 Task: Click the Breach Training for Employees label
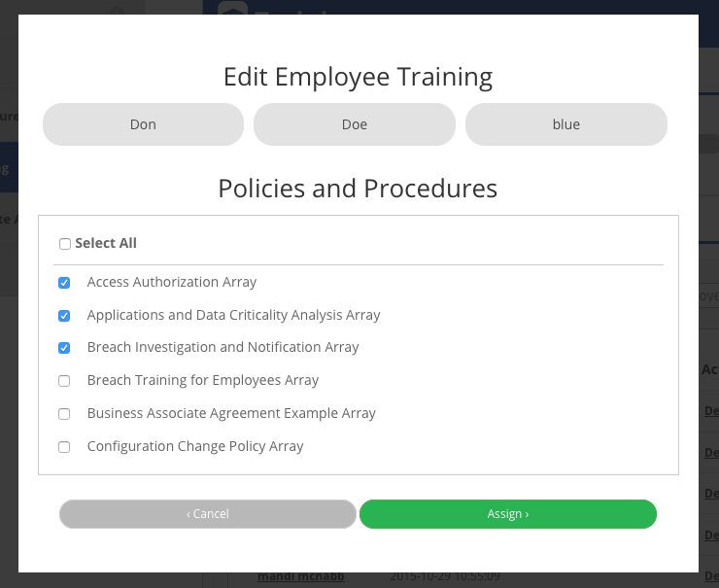[x=203, y=380]
